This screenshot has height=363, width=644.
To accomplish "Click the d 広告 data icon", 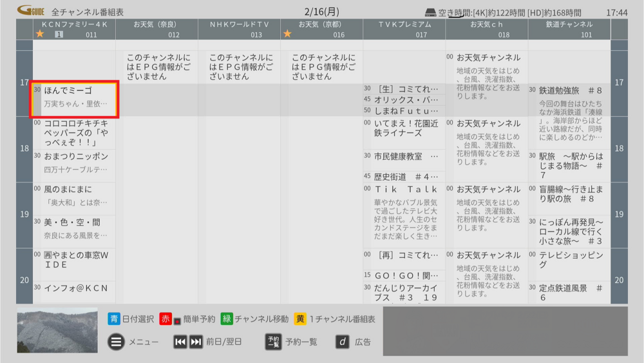I will (343, 342).
